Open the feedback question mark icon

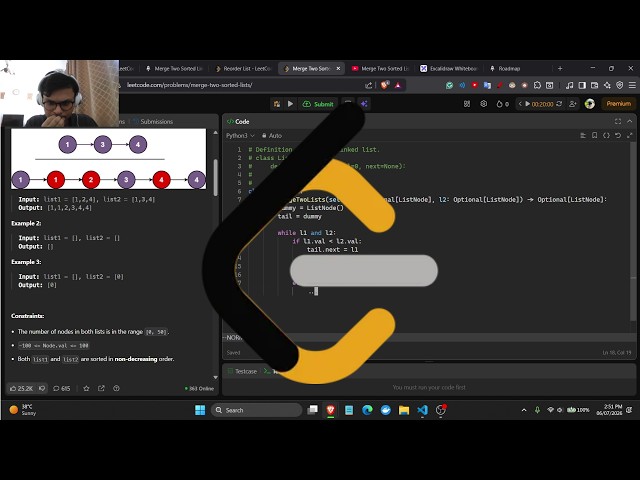pyautogui.click(x=116, y=389)
